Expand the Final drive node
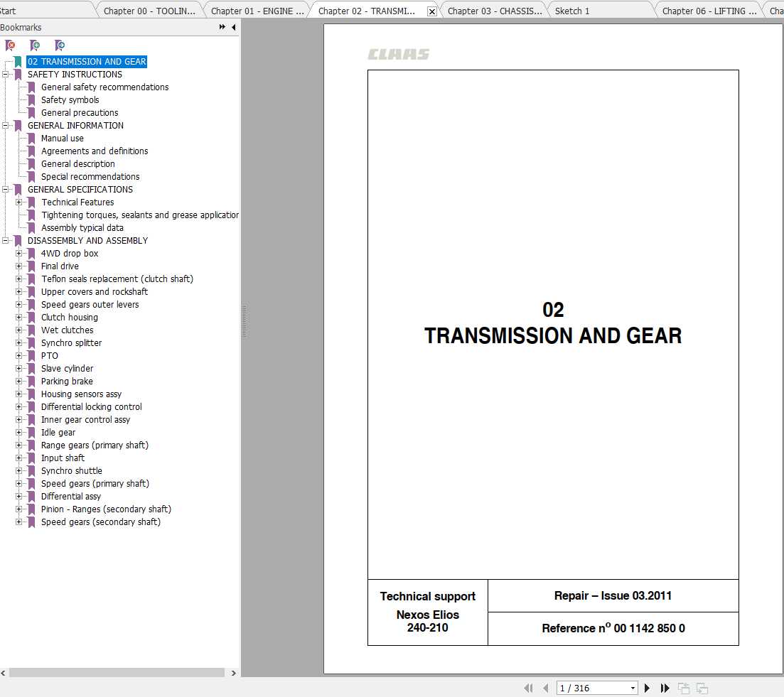This screenshot has height=697, width=784. coord(18,266)
